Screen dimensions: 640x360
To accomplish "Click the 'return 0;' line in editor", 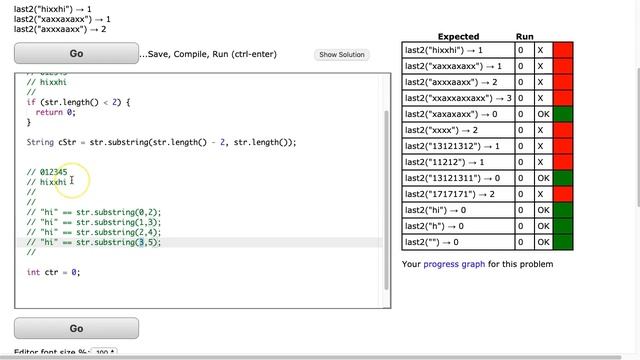I will (x=56, y=112).
